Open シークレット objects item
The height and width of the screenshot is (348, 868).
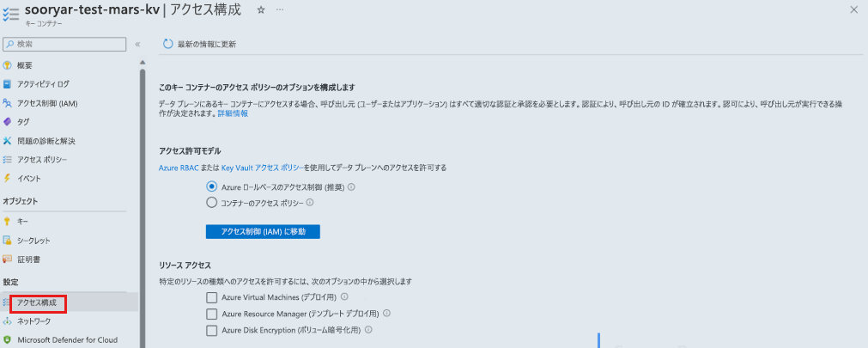click(x=33, y=241)
